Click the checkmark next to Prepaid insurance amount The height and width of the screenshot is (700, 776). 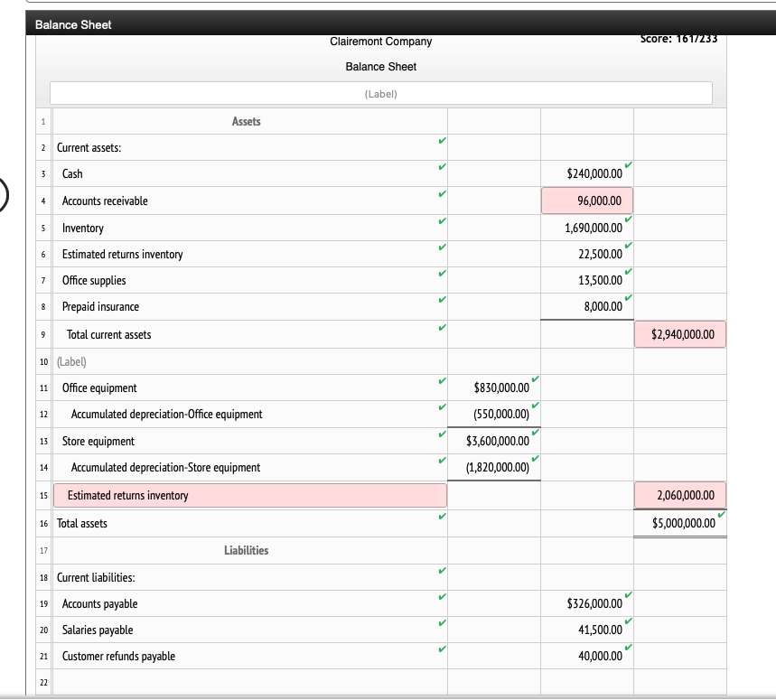tap(626, 299)
